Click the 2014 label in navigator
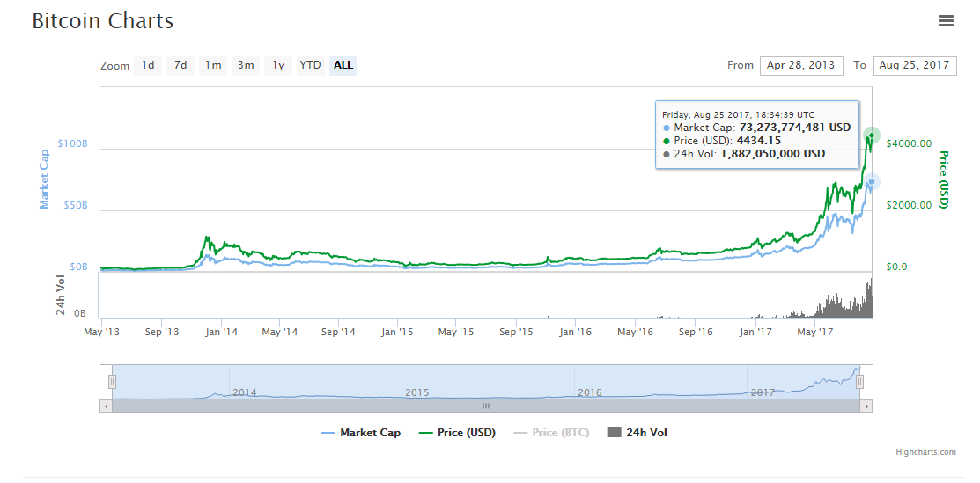980x483 pixels. [245, 392]
